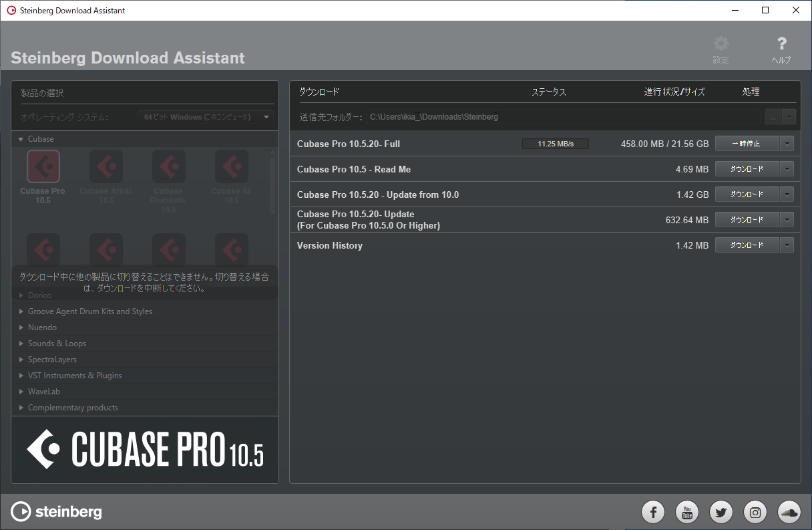This screenshot has width=812, height=530.
Task: Open options arrow for Update from 10.0 row
Action: coord(787,194)
